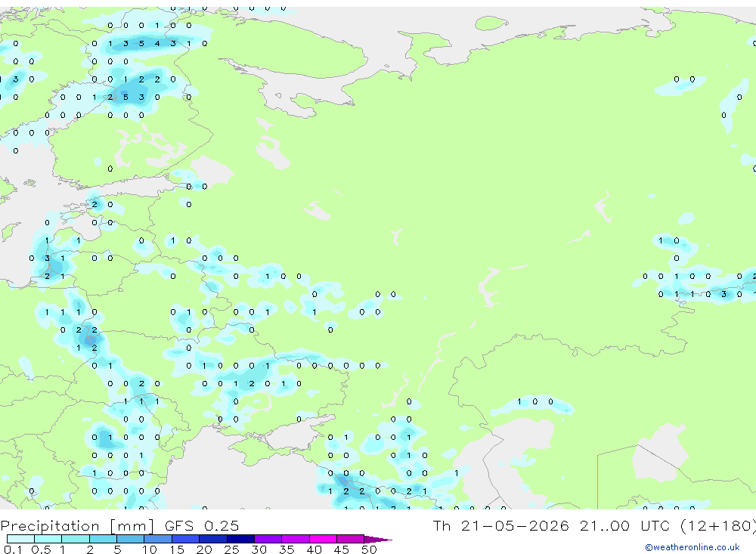Click the '50' legend scale number
756x554 pixels.
[x=369, y=549]
